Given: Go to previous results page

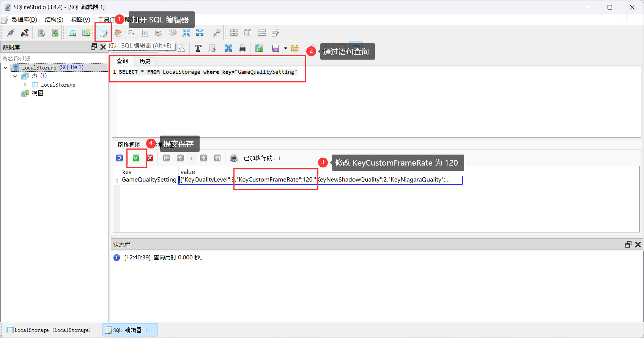Looking at the screenshot, I should (x=180, y=158).
